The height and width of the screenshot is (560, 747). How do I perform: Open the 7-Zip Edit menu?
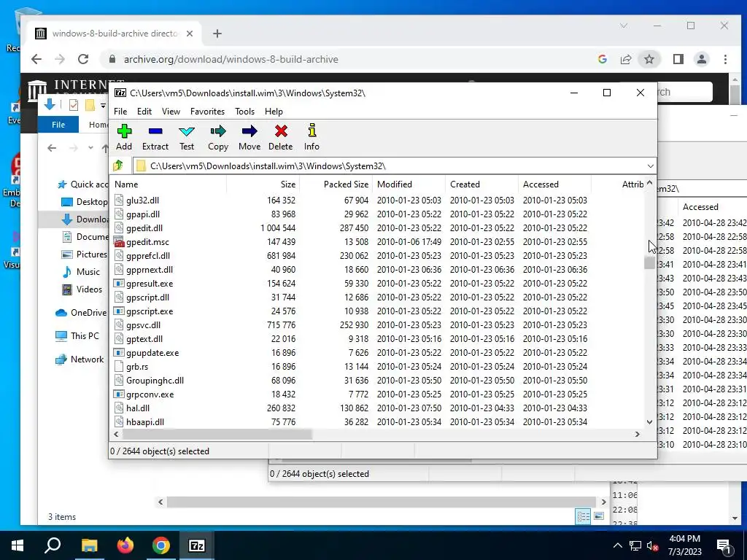coord(144,112)
